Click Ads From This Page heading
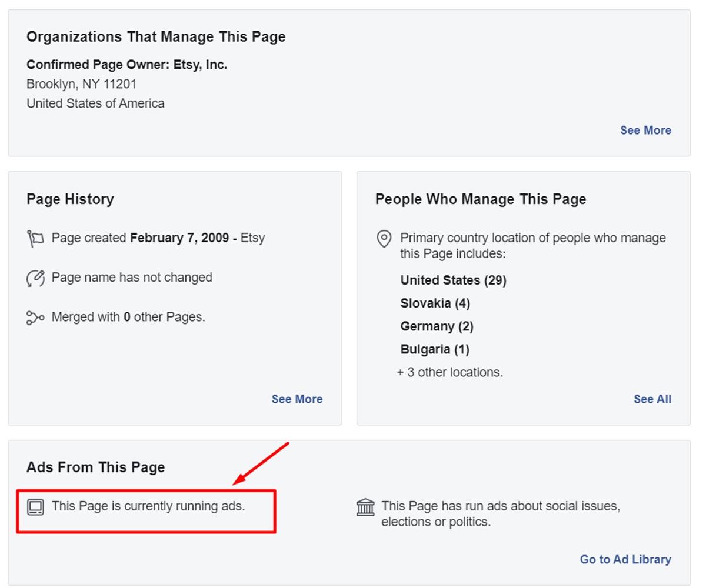The height and width of the screenshot is (588, 706). (95, 467)
